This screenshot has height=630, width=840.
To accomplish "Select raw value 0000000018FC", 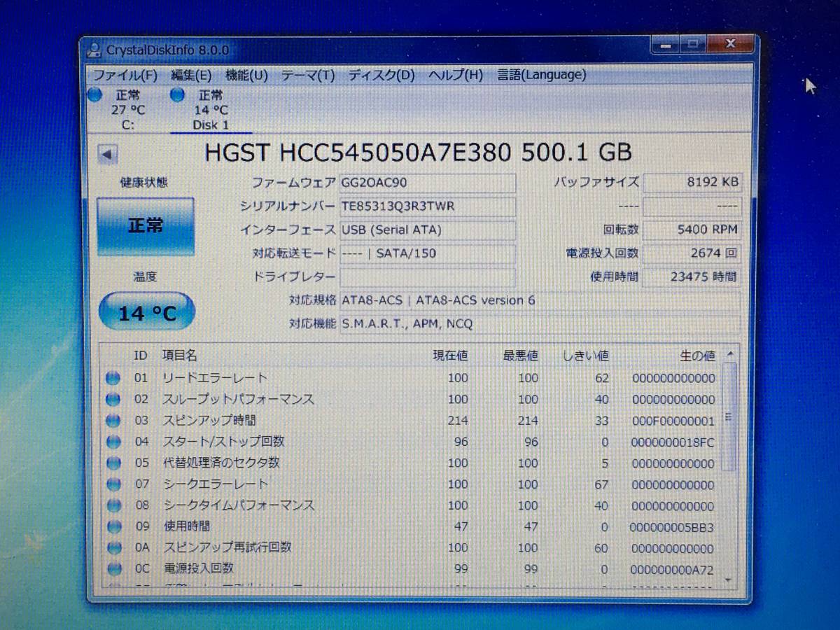I will [x=673, y=442].
